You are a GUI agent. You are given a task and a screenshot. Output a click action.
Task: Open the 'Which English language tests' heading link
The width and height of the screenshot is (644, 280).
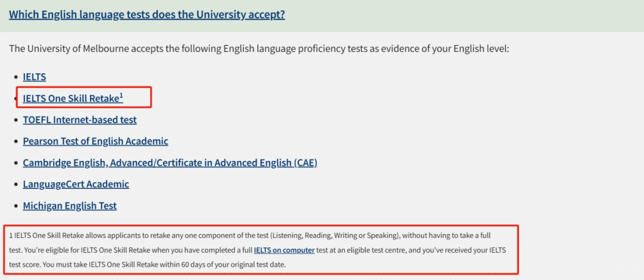click(x=147, y=14)
